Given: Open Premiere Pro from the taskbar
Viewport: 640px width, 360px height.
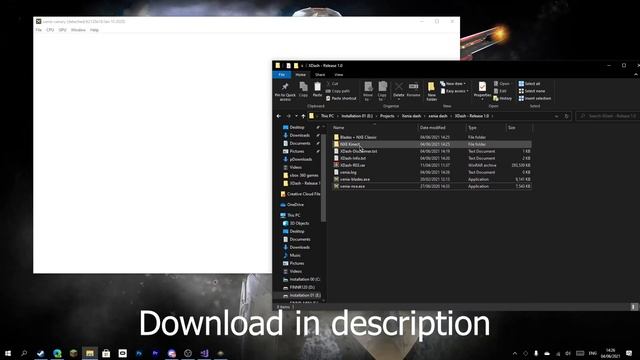Looking at the screenshot, I should click(x=156, y=353).
